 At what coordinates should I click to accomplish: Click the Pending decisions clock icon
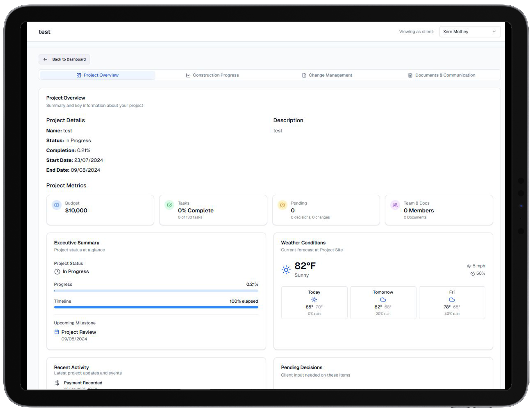282,205
